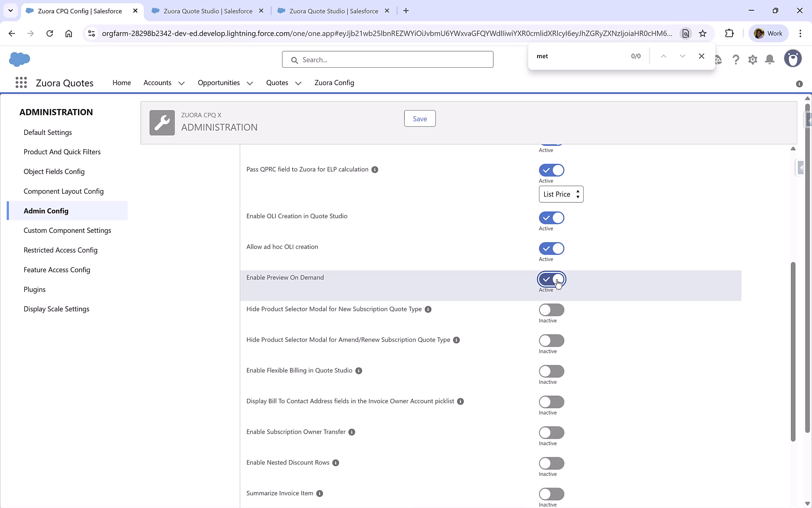Enable the Enable Flexible Billing in Quote Studio toggle
The width and height of the screenshot is (812, 508).
pos(551,371)
